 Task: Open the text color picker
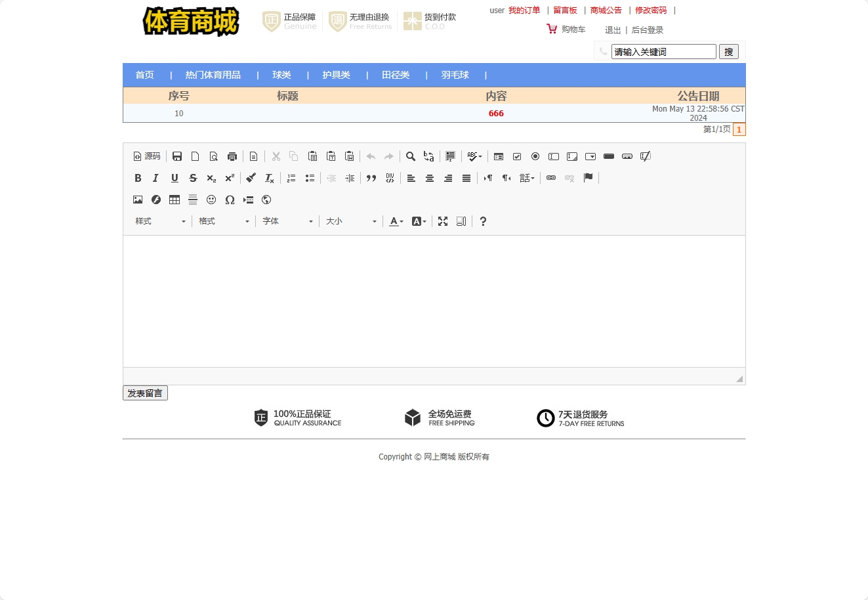point(395,221)
